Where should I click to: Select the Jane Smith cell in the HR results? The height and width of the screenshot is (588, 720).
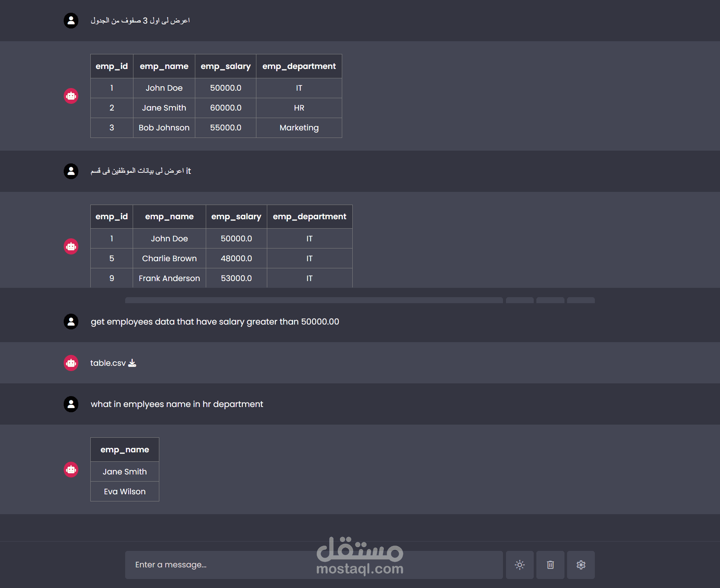click(124, 471)
